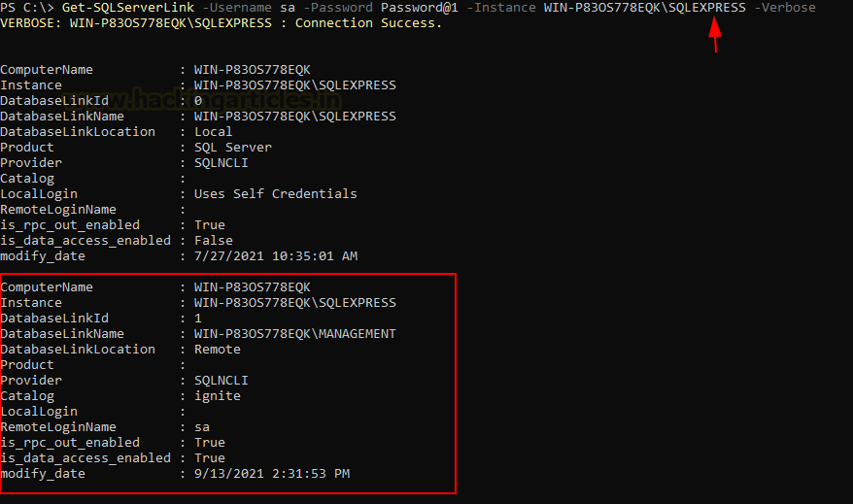
Task: Click the -Instance parameter text
Action: pos(501,8)
